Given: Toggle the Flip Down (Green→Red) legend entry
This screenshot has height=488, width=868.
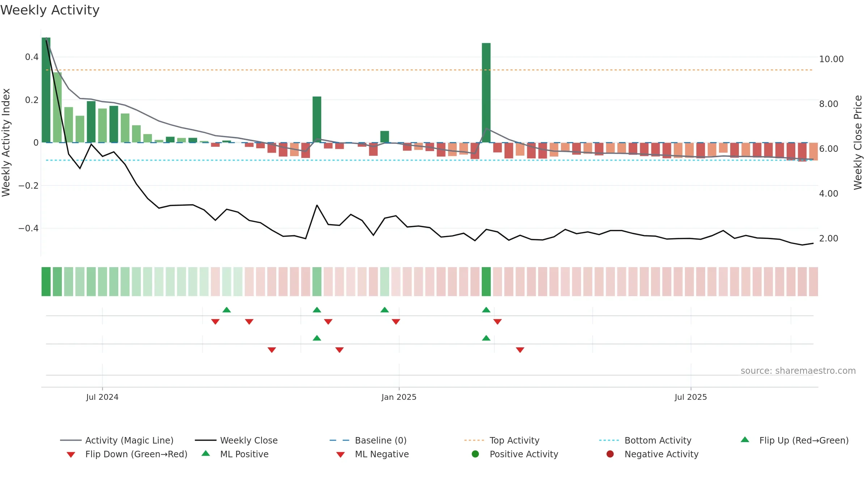Looking at the screenshot, I should [x=127, y=454].
